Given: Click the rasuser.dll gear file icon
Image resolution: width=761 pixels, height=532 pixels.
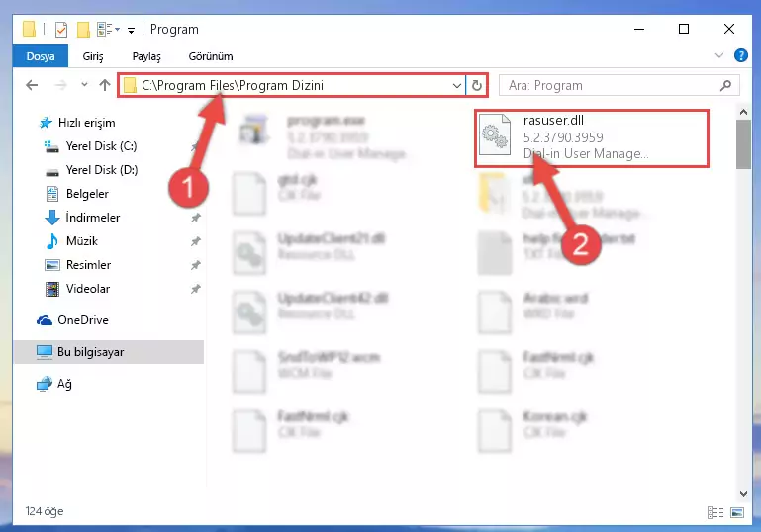Looking at the screenshot, I should (x=495, y=134).
